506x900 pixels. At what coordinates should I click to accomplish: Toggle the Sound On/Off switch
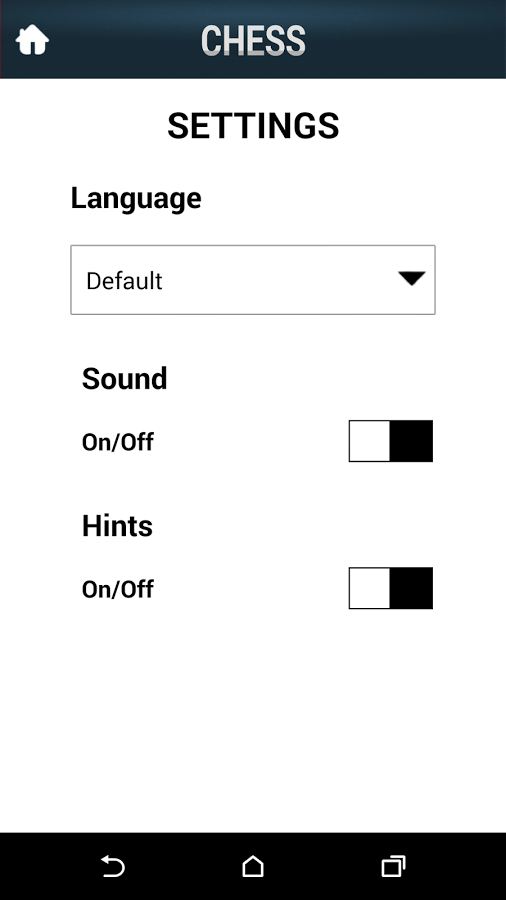[x=391, y=441]
